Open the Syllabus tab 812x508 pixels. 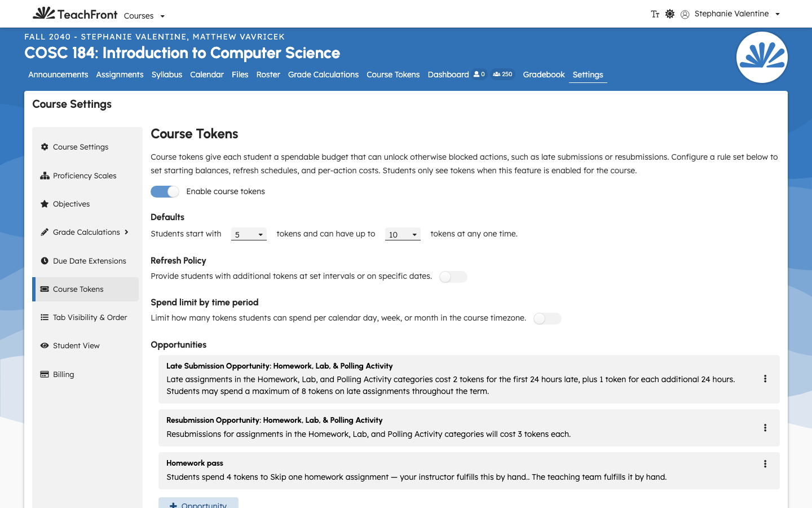(x=167, y=75)
